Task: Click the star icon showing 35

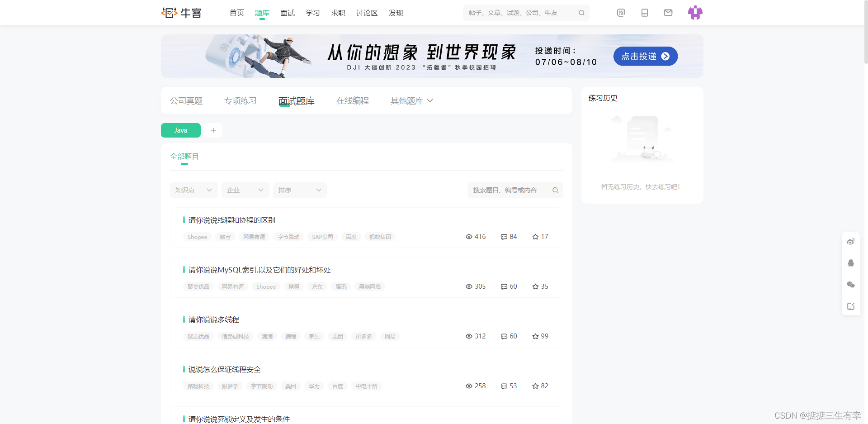Action: [x=535, y=286]
